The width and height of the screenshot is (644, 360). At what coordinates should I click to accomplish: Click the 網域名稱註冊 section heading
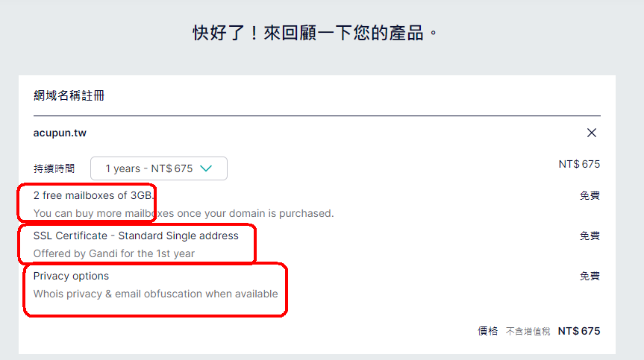click(69, 95)
